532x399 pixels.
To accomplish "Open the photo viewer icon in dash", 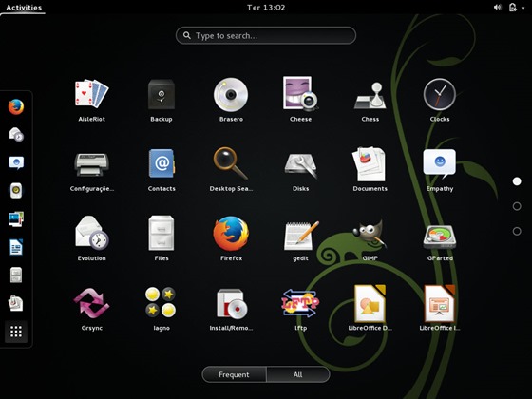I will 16,218.
